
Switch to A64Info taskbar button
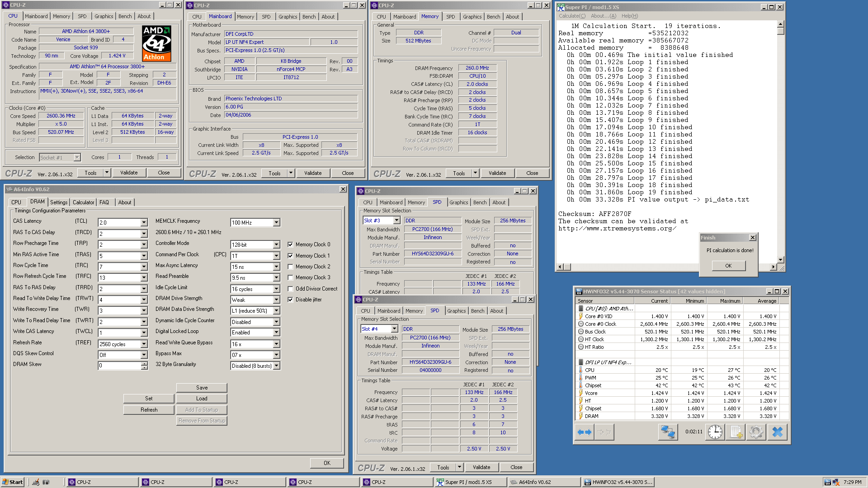click(x=544, y=482)
